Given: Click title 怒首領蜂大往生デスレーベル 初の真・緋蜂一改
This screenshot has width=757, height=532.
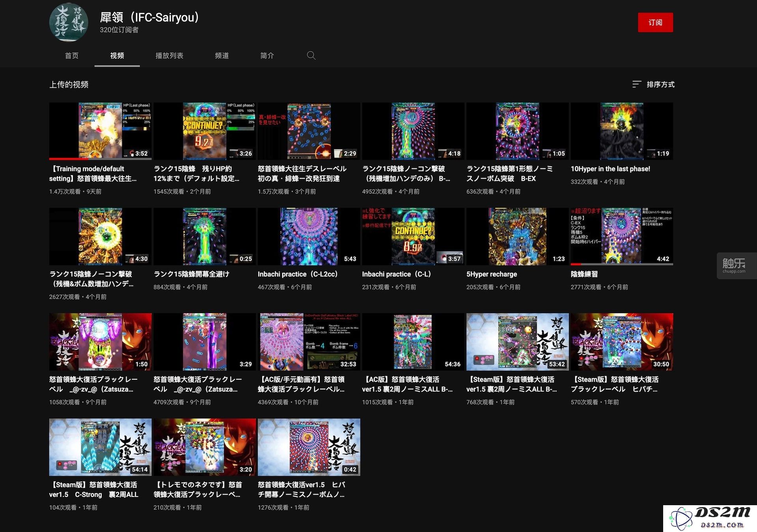Looking at the screenshot, I should coord(302,174).
